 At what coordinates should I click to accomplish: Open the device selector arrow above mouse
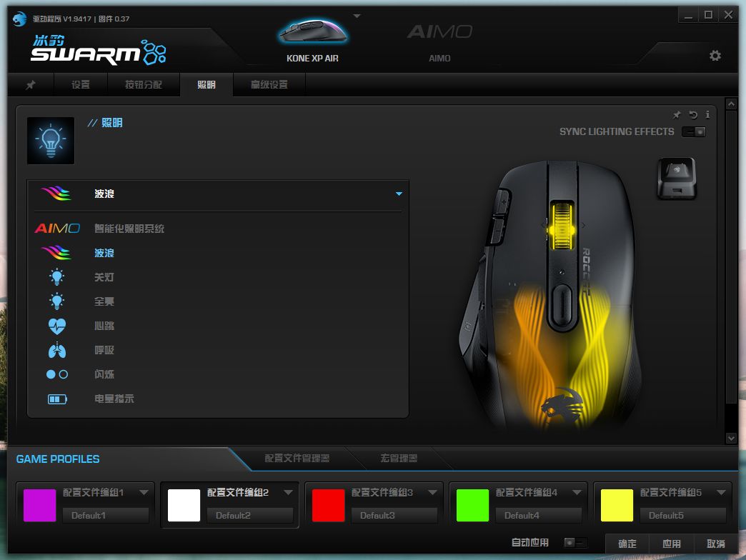point(357,16)
